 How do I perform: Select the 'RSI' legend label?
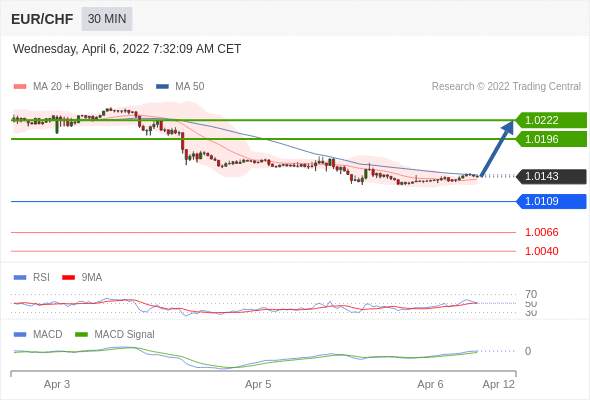(41, 278)
